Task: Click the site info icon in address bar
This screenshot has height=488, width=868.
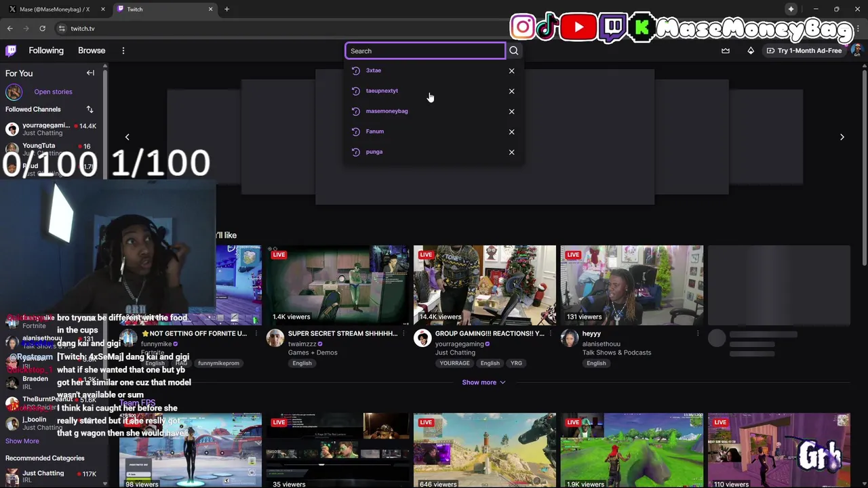Action: pos(62,28)
